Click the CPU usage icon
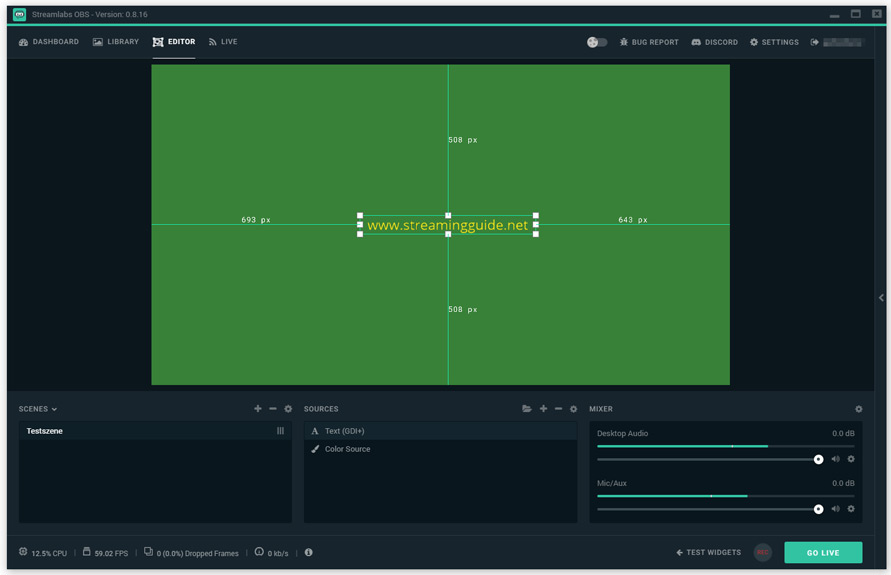The image size is (891, 575). 23,552
